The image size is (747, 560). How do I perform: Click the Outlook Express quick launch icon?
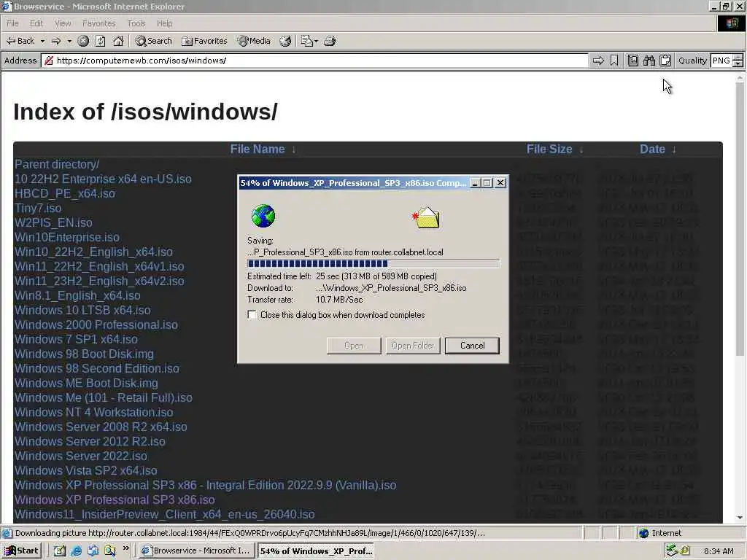(x=93, y=551)
